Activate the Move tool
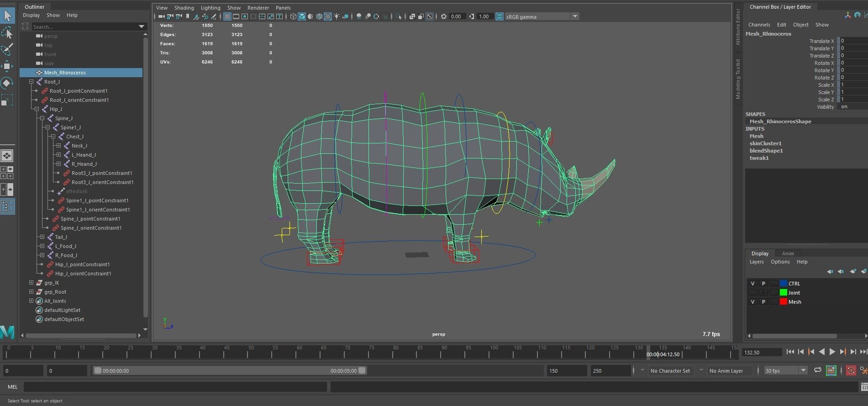This screenshot has height=406, width=868. coord(7,66)
